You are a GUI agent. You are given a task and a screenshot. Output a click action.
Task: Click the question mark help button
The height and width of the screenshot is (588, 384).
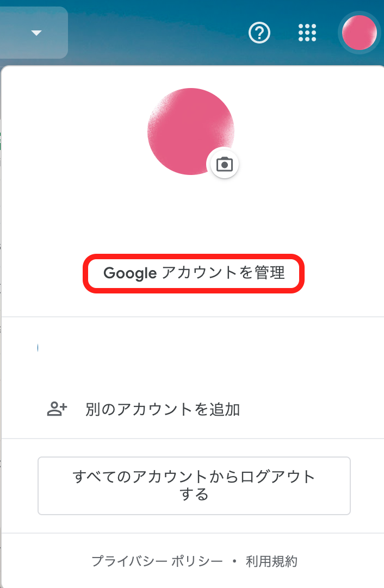259,33
